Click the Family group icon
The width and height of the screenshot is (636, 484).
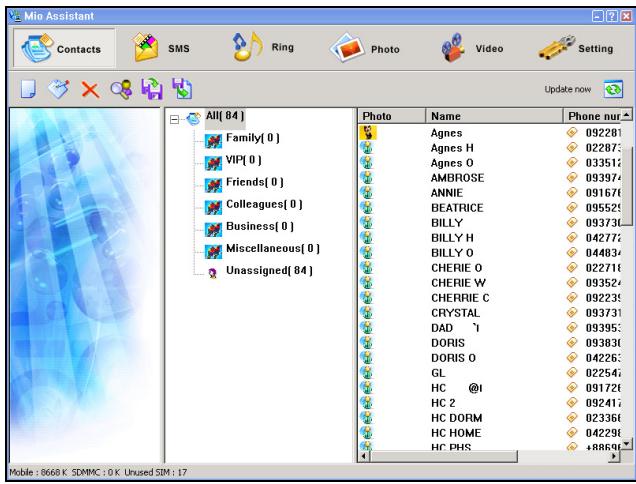tap(213, 141)
